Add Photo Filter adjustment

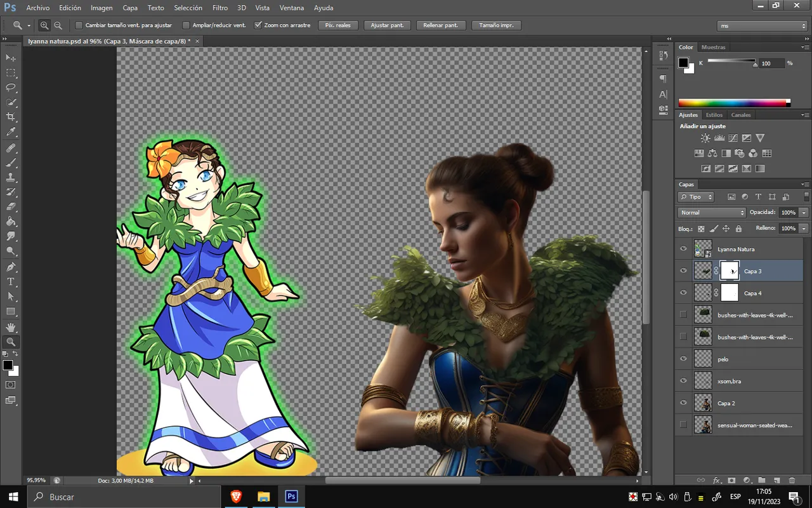740,153
